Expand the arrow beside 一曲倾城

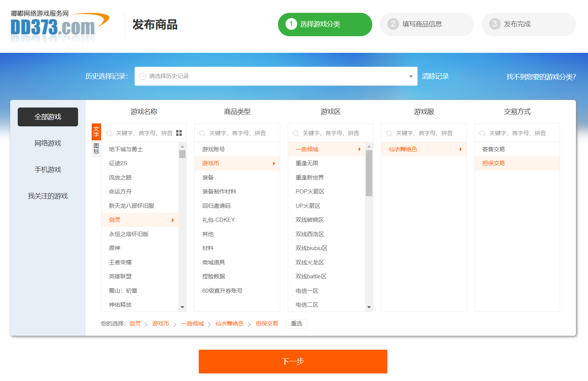359,149
